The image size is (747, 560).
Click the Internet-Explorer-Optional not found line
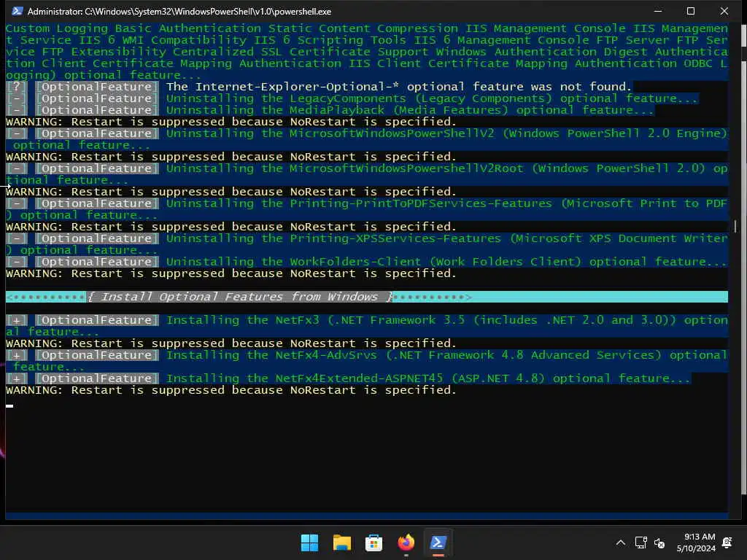pyautogui.click(x=320, y=87)
